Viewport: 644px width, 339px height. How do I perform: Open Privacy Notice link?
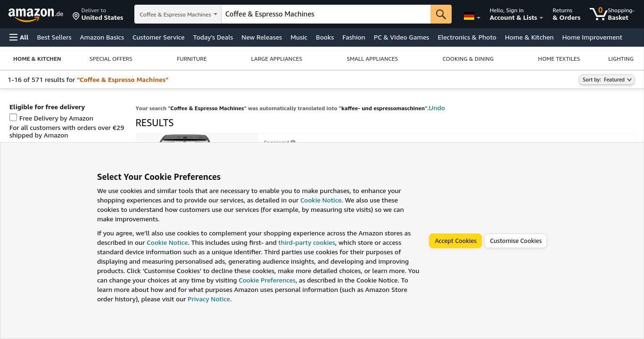209,299
